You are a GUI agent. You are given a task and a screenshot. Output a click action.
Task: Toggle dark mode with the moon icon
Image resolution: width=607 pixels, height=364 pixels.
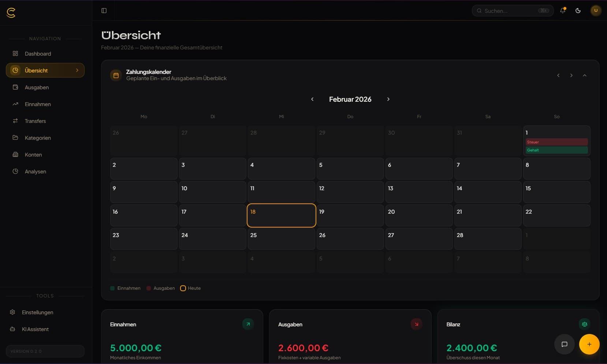pyautogui.click(x=579, y=11)
